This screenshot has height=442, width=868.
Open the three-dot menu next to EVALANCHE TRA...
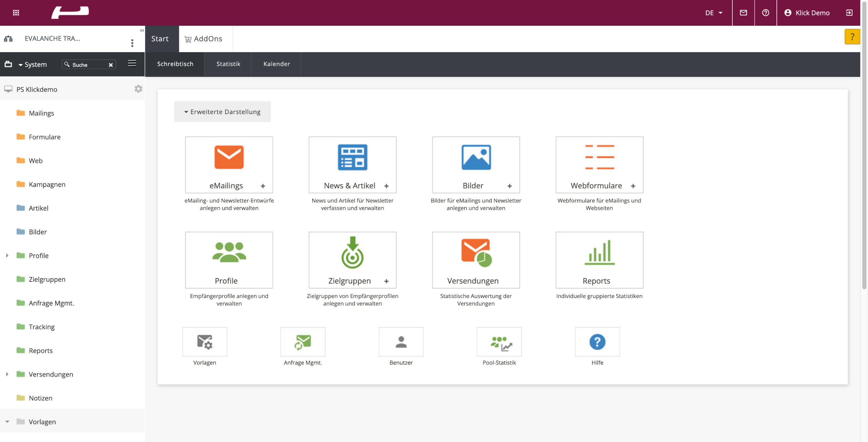coord(132,43)
